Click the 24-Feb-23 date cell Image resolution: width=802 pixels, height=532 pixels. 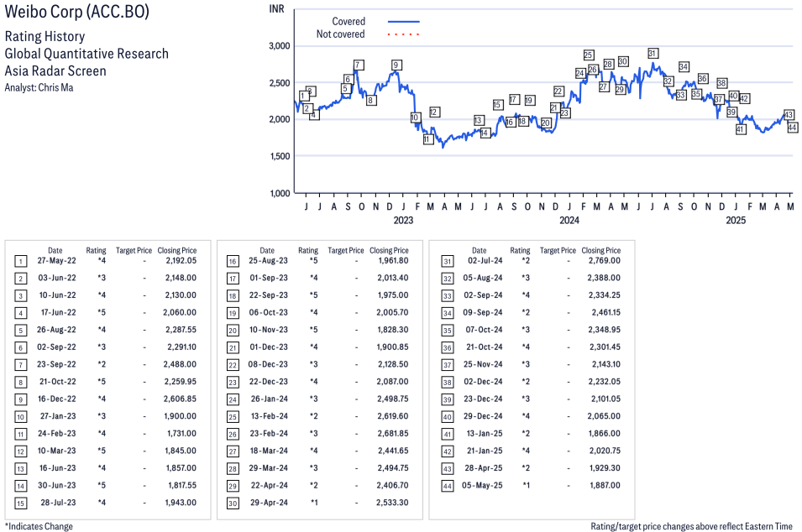[x=56, y=433]
